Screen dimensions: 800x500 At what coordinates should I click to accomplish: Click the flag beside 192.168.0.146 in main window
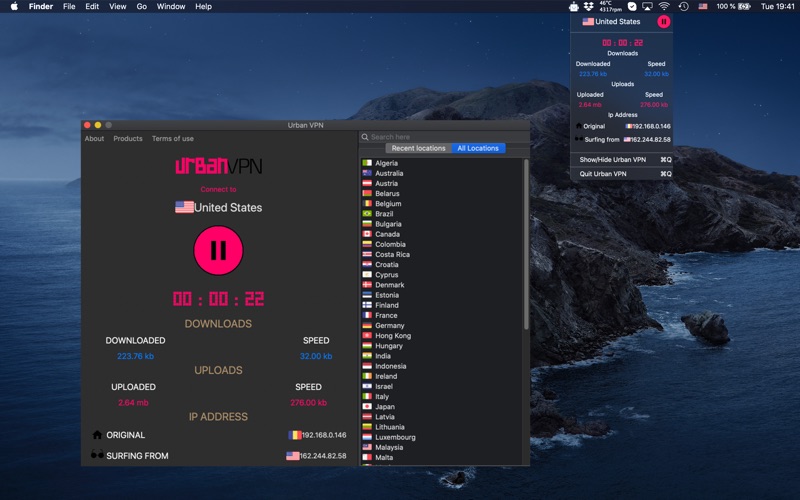pos(295,435)
